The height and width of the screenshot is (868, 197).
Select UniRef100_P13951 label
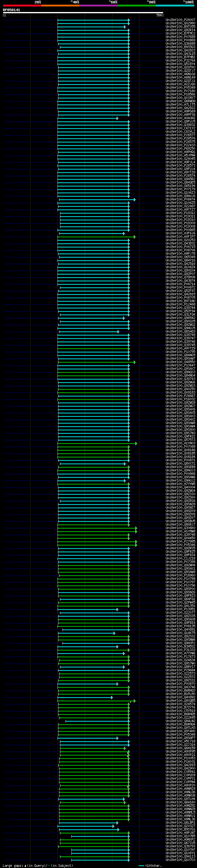pyautogui.click(x=180, y=609)
